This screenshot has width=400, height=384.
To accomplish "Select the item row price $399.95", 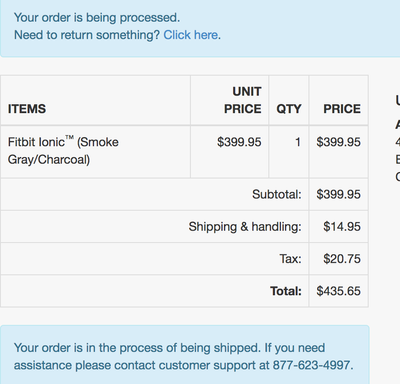I will point(338,142).
